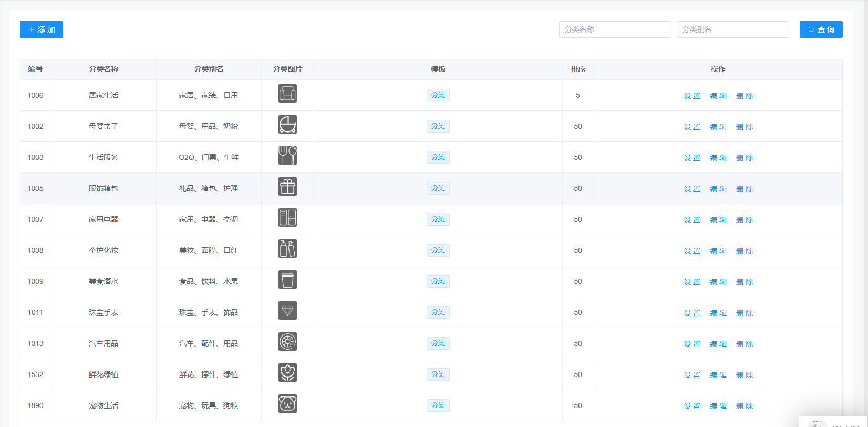This screenshot has width=868, height=427.
Task: Open 设置 for 母婴亲子 row
Action: (692, 127)
